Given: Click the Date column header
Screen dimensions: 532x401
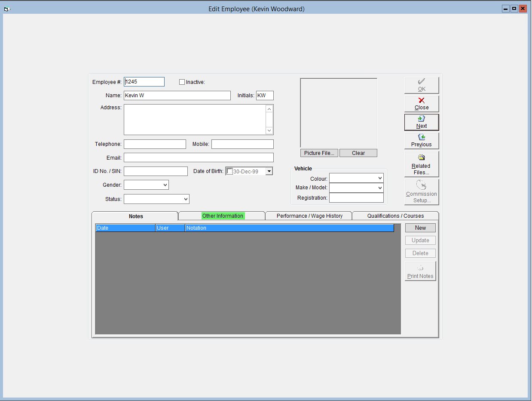Looking at the screenshot, I should (x=125, y=228).
